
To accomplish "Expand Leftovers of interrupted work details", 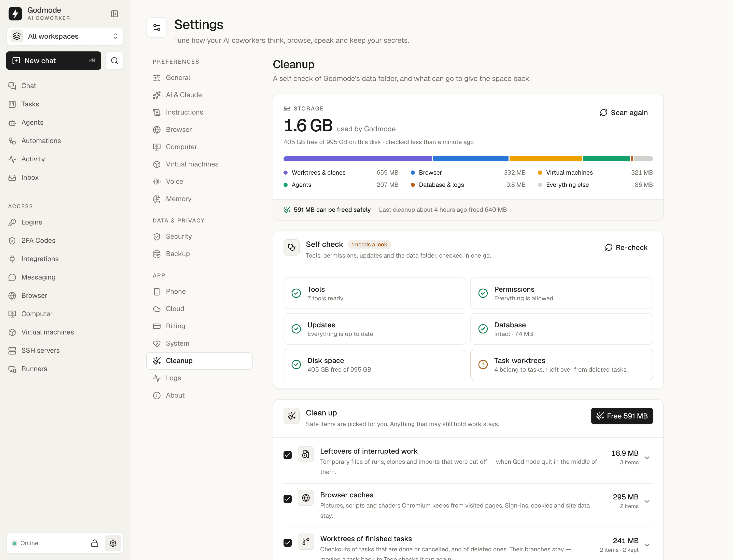I will coord(647,457).
